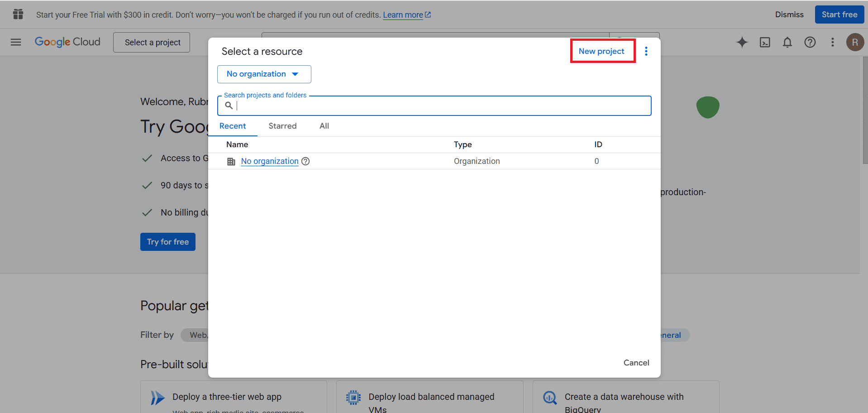
Task: Open the console settings three-dot menu
Action: pyautogui.click(x=833, y=42)
